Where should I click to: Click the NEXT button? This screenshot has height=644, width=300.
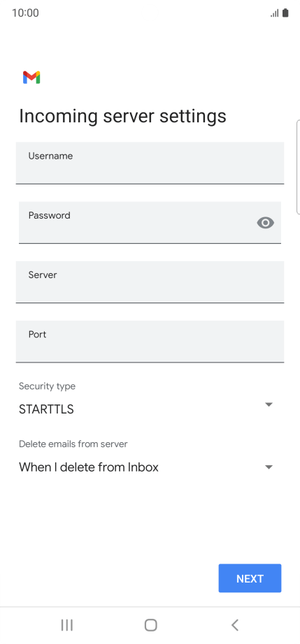point(250,578)
